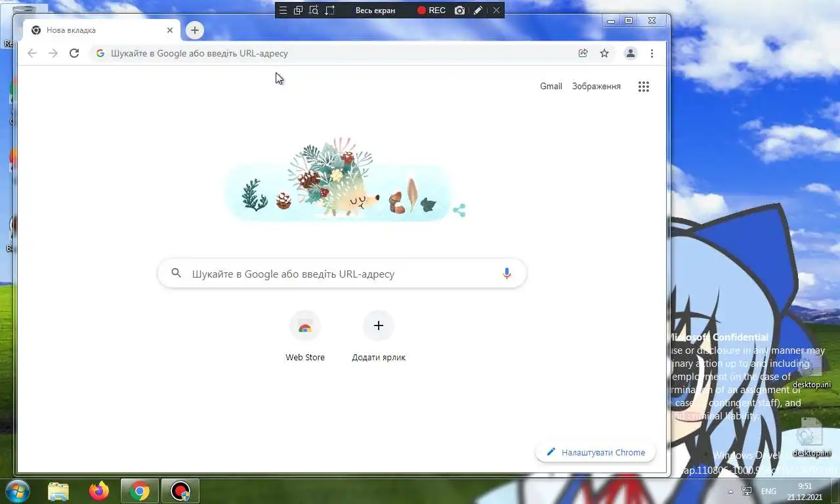Reload the current page
Viewport: 840px width, 504px height.
[74, 53]
